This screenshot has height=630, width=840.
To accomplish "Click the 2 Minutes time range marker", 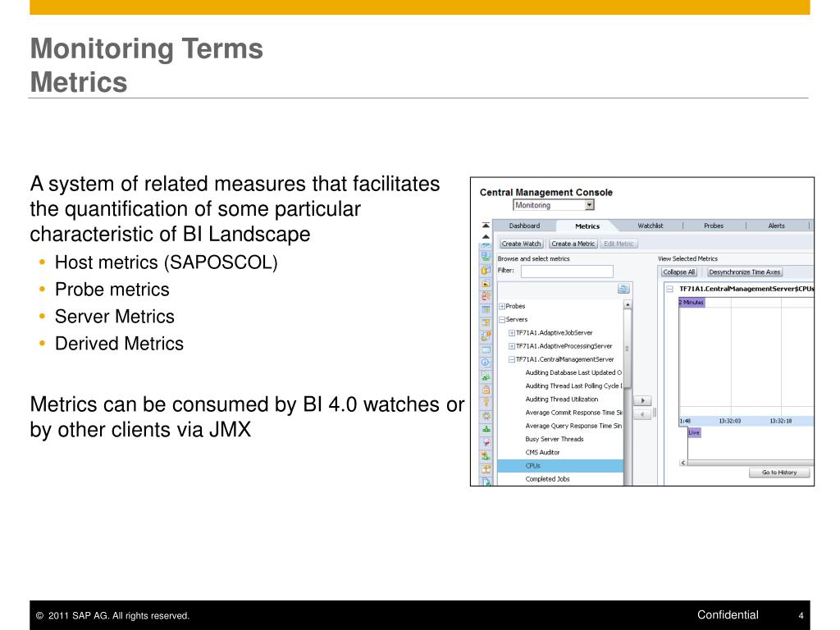I will (692, 303).
